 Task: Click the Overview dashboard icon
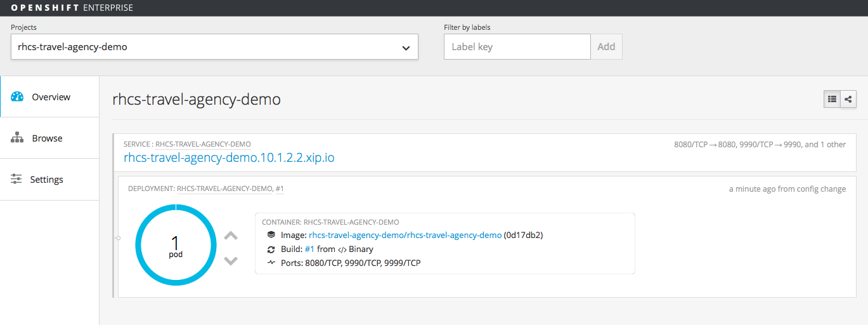(17, 97)
